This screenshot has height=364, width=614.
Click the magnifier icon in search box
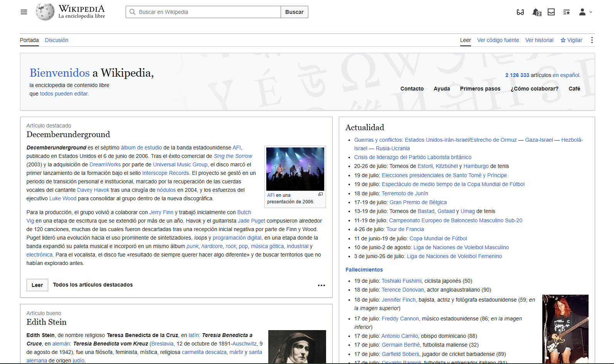[132, 12]
